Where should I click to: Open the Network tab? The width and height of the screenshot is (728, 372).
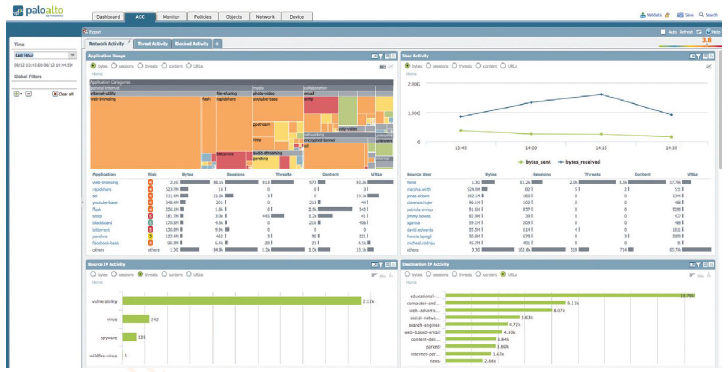(x=265, y=17)
